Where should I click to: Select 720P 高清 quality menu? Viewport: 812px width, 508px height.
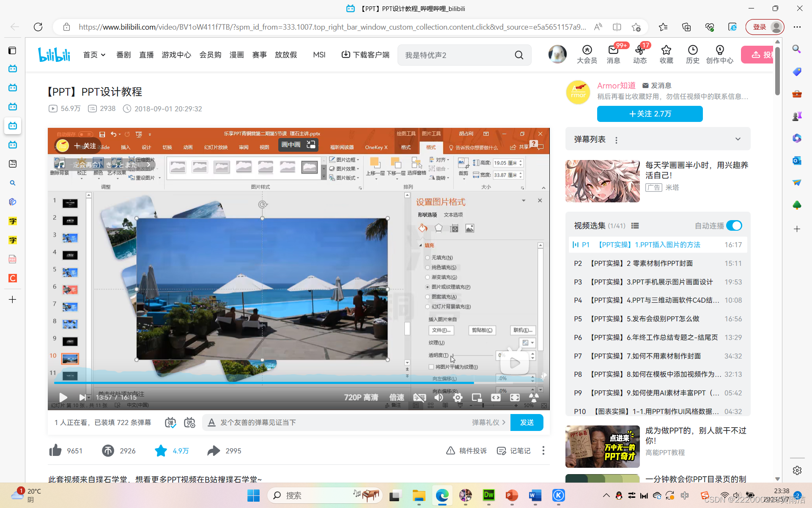[x=361, y=397]
